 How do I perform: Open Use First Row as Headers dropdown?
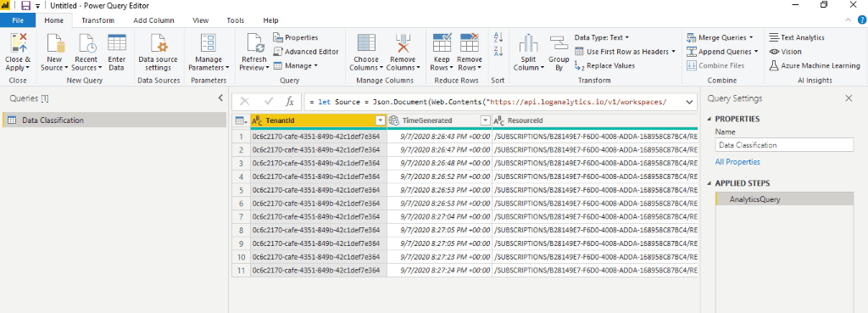tap(625, 52)
